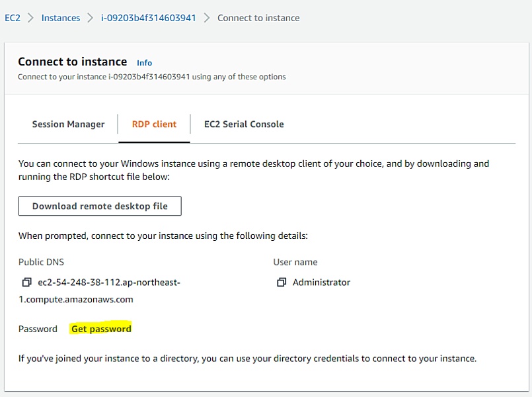Open Info beside the Connect to instance heading
The width and height of the screenshot is (532, 397).
point(144,63)
